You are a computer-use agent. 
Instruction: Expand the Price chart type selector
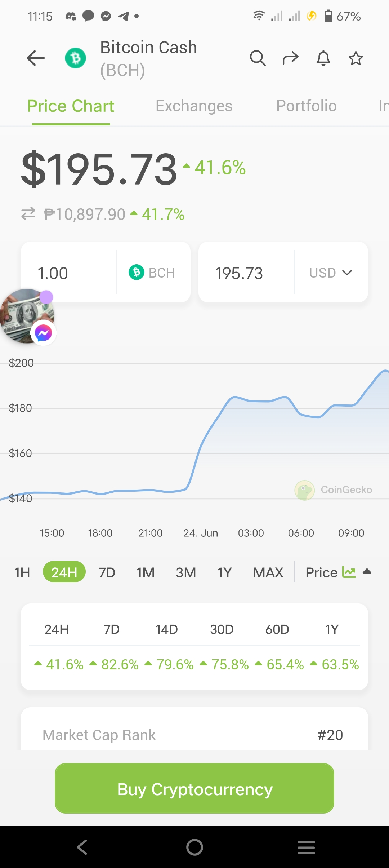point(339,572)
